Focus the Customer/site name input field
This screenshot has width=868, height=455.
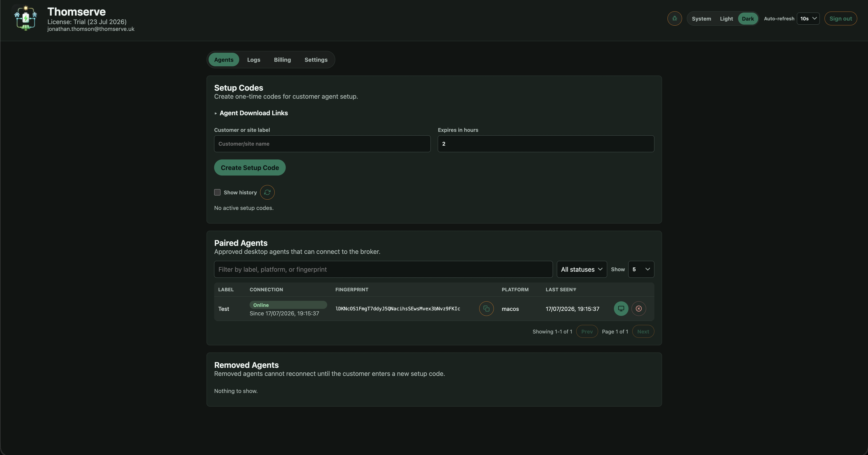pyautogui.click(x=322, y=144)
